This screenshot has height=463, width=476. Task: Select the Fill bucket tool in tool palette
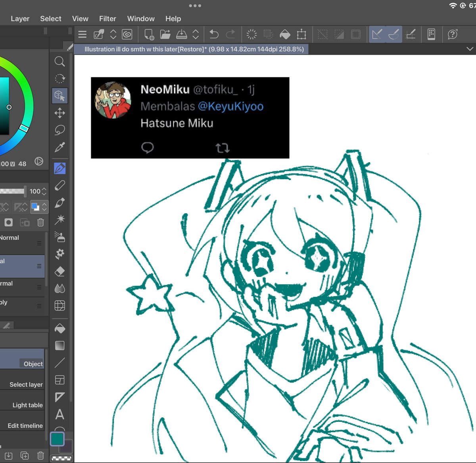click(x=60, y=329)
